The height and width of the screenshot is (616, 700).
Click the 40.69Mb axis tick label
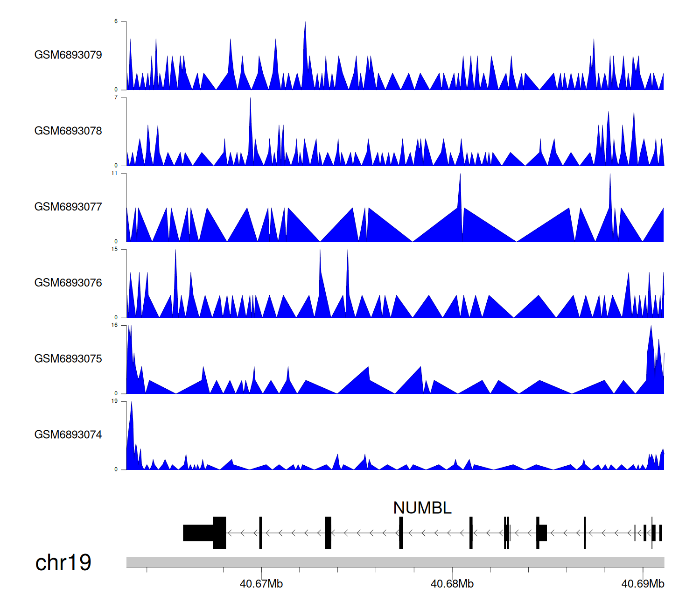point(643,584)
